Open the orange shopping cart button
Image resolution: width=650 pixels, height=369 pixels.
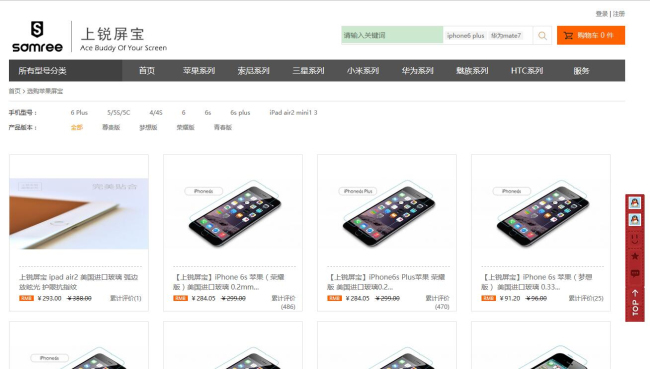591,35
